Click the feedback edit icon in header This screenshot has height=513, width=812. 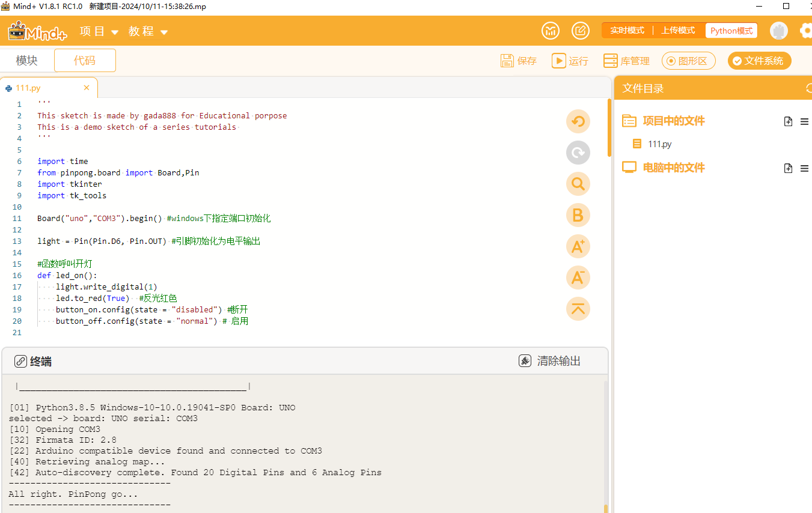pos(580,31)
